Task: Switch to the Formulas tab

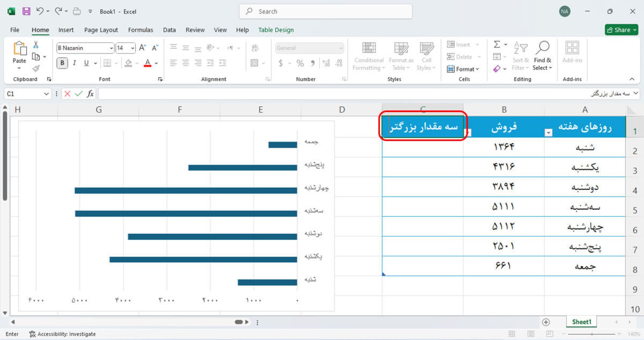Action: 141,30
